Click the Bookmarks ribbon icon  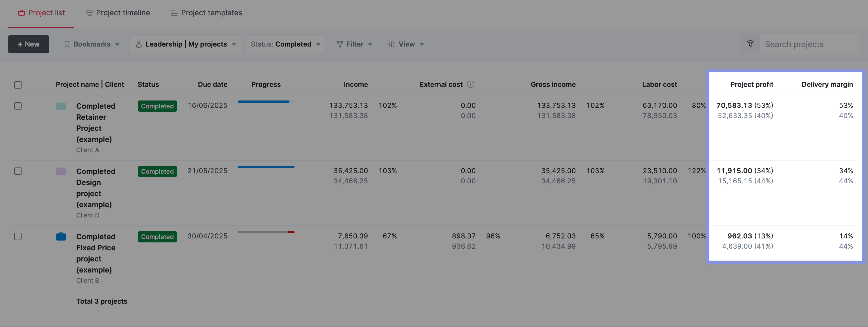pos(67,44)
